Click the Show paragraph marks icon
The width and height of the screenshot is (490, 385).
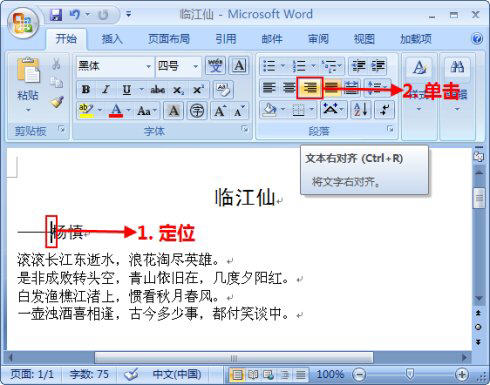pos(385,110)
